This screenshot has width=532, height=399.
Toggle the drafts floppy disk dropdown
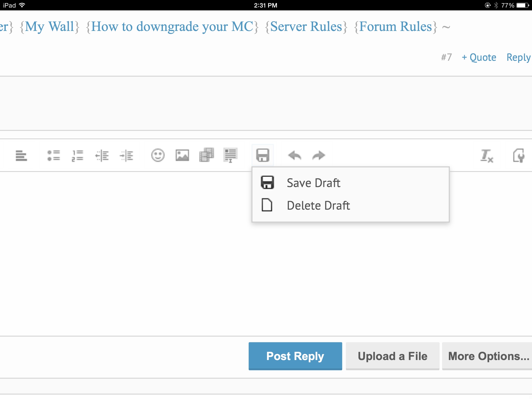pos(263,155)
